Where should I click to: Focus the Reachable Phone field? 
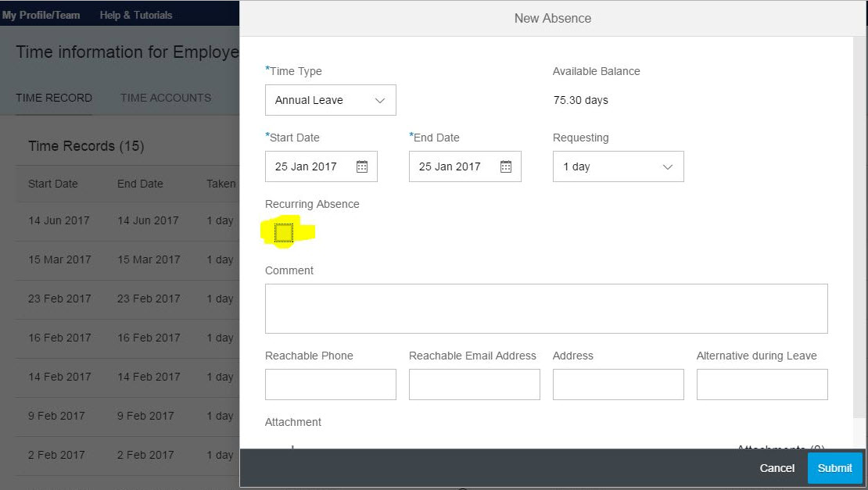click(331, 384)
